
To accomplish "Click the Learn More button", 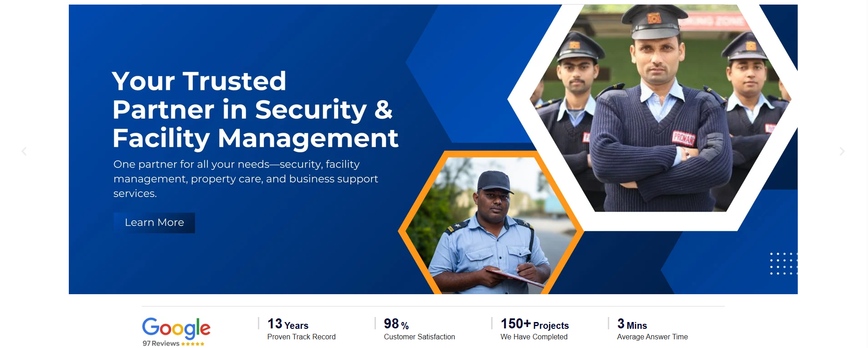I will point(154,223).
